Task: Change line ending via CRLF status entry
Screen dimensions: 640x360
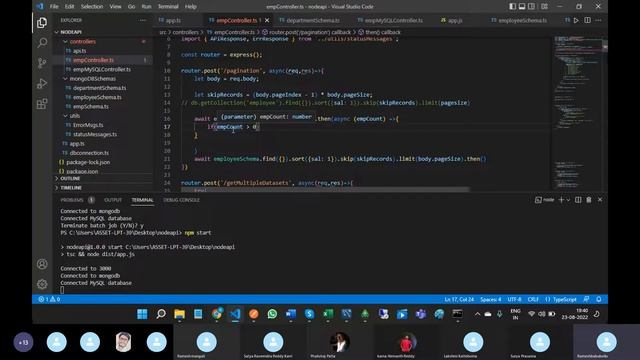Action: 533,300
